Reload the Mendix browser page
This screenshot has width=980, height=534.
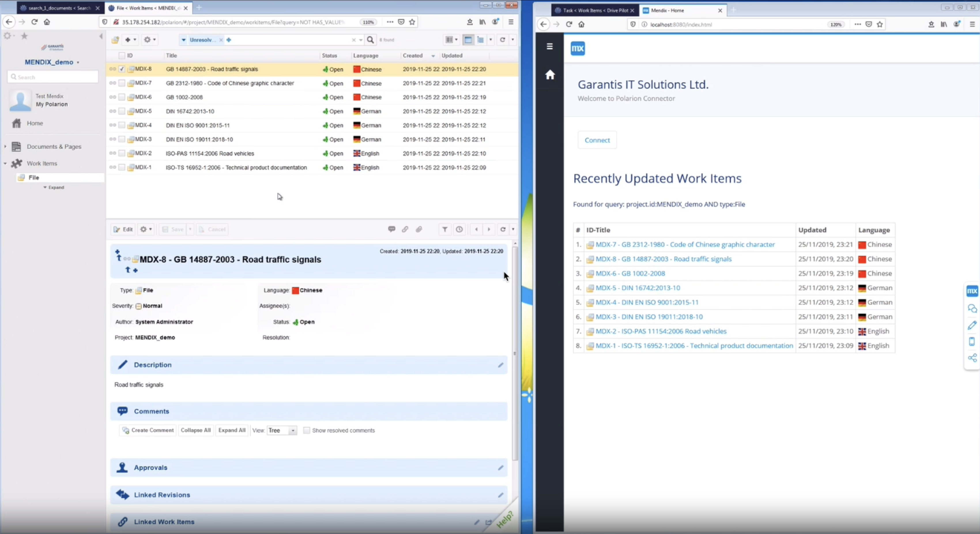click(x=569, y=24)
